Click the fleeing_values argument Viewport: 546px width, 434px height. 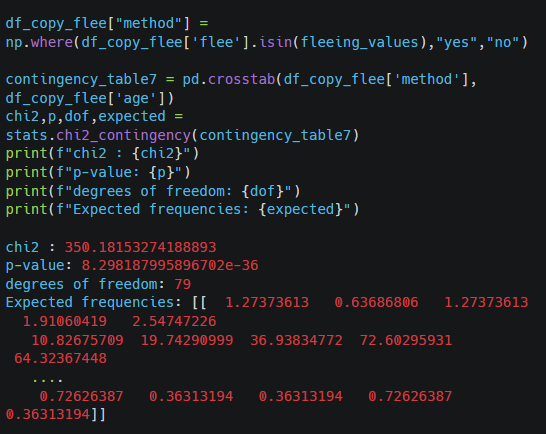[359, 42]
